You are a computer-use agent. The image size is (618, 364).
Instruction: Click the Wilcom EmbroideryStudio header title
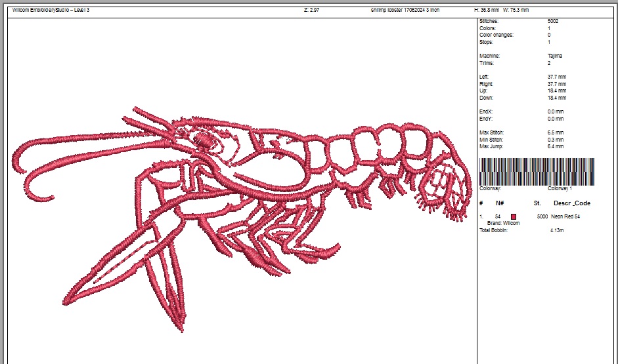[51, 10]
